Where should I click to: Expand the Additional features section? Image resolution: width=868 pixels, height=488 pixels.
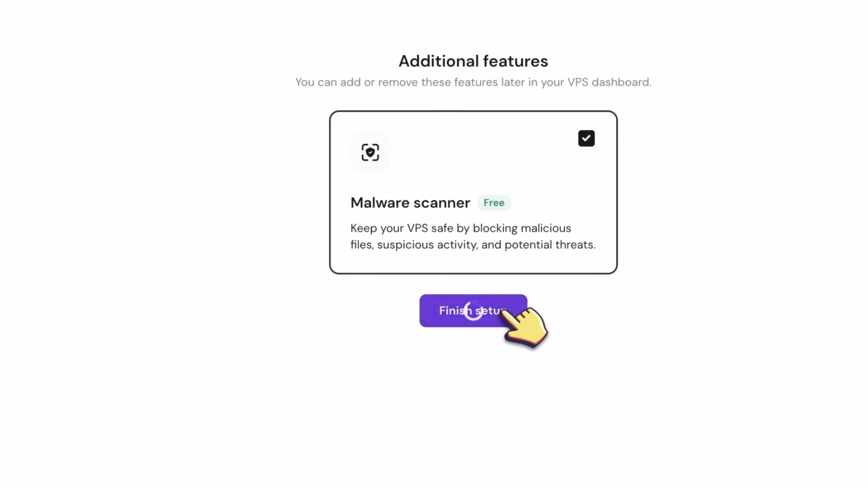pos(473,61)
